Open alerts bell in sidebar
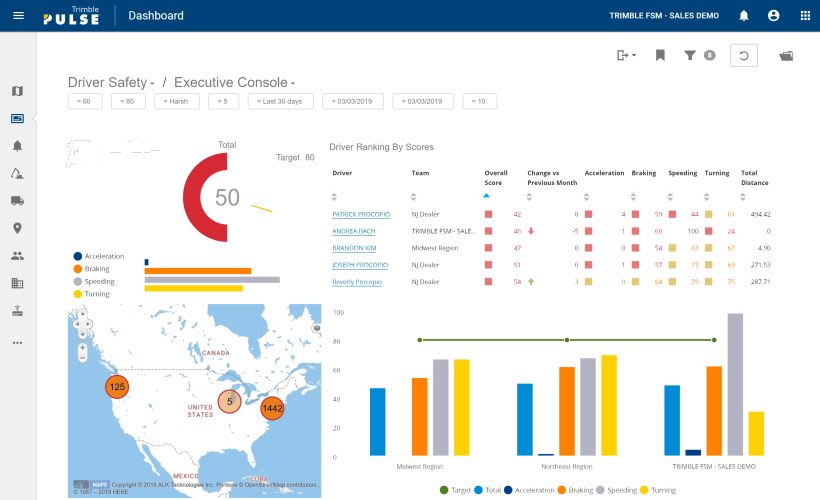The height and width of the screenshot is (500, 820). (x=17, y=146)
